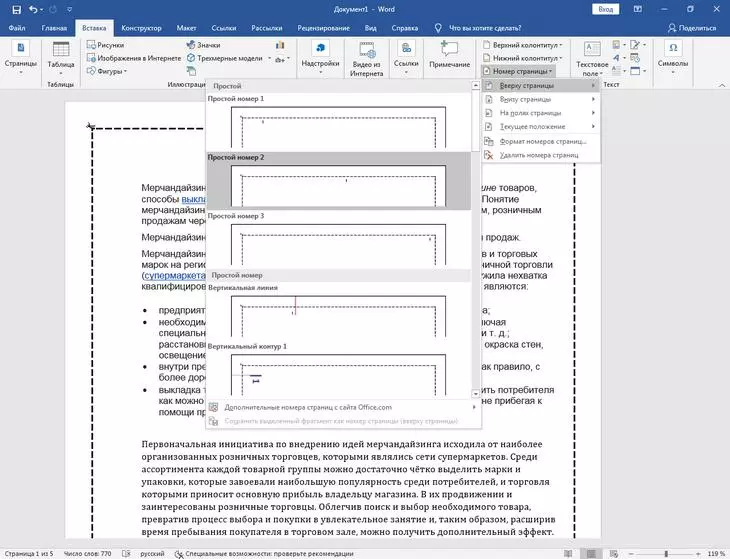Screen dimensions: 730x559
Task: Open the Рассылки tab
Action: point(267,28)
